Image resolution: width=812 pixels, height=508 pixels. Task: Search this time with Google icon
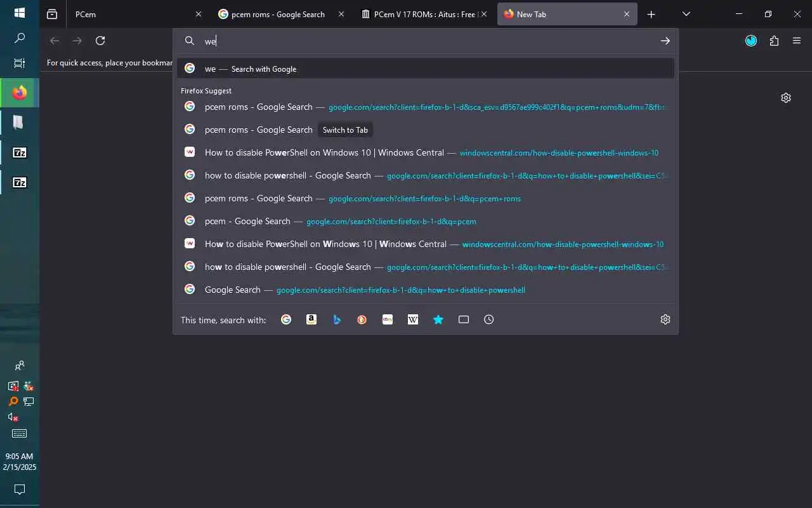pos(286,319)
